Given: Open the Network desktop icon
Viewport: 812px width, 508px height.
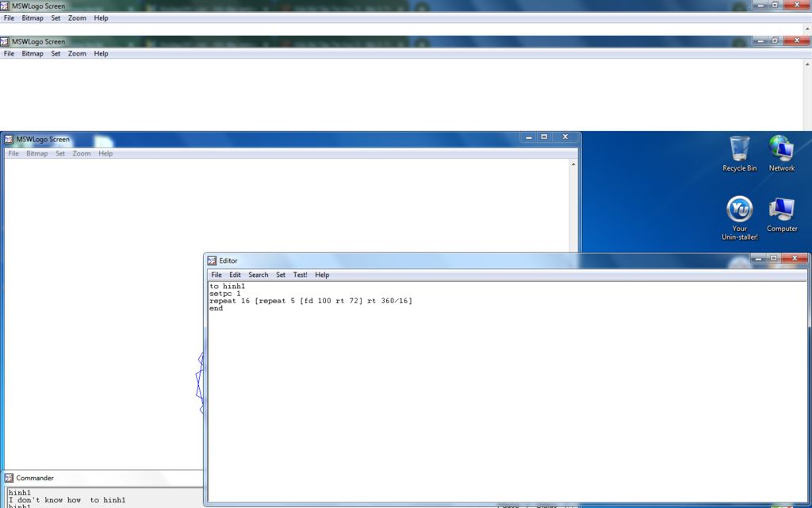Looking at the screenshot, I should [x=781, y=153].
